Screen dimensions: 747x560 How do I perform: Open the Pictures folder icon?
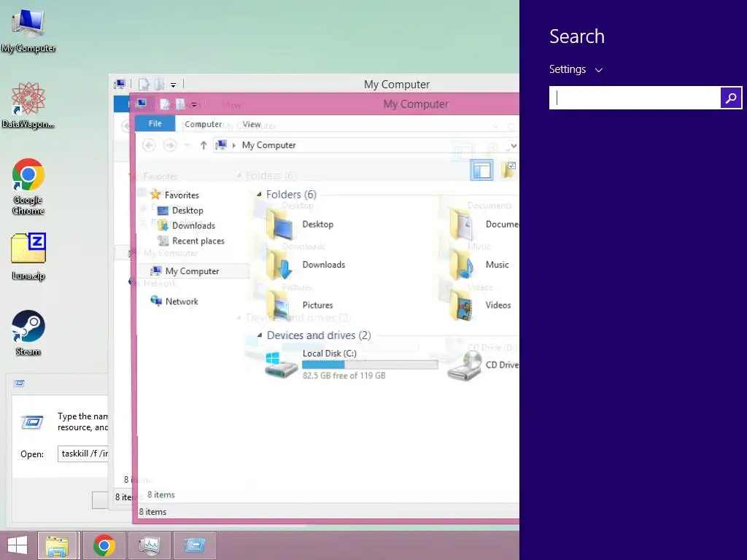[x=281, y=306]
